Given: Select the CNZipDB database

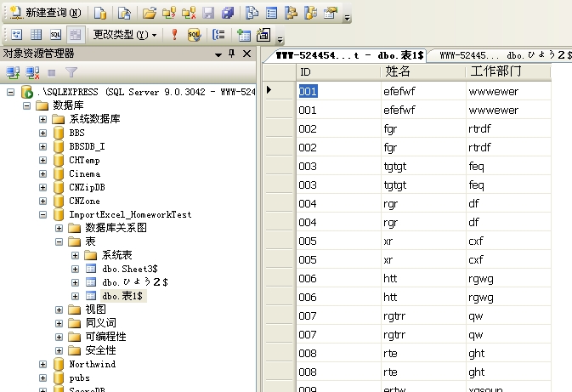Looking at the screenshot, I should tap(87, 187).
